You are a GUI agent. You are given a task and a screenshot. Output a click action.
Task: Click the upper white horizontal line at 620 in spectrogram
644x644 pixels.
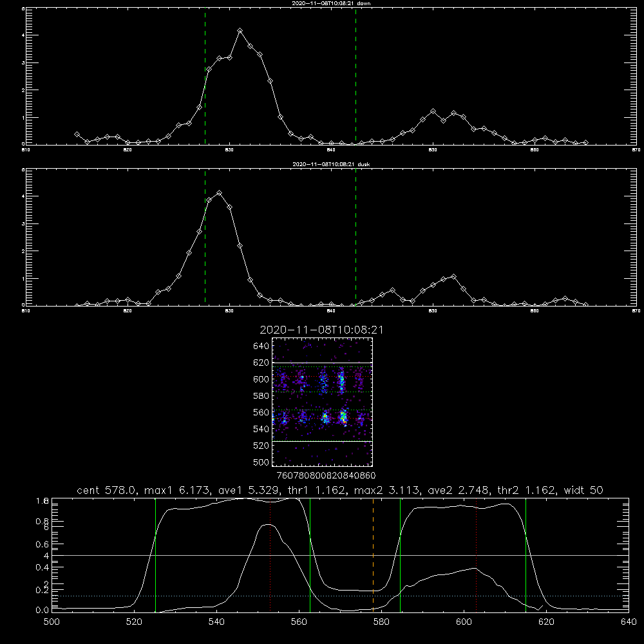322,363
